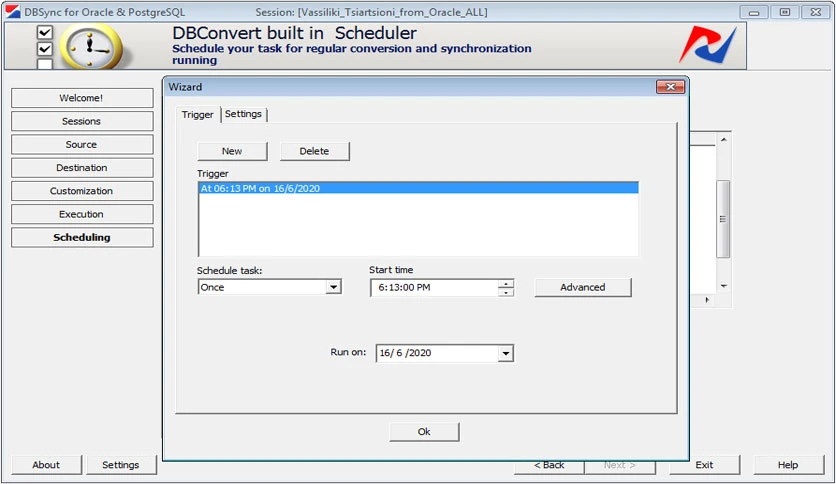Confirm the Wizard with Ok

424,432
